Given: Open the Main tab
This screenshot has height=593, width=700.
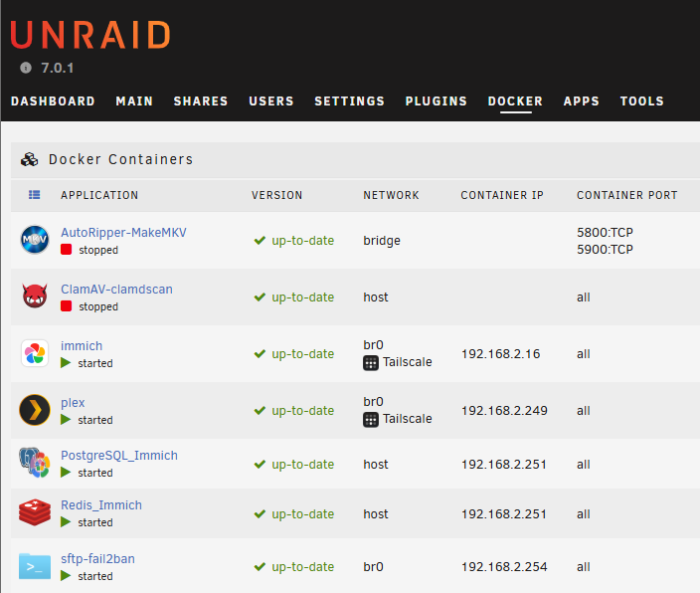Looking at the screenshot, I should pyautogui.click(x=134, y=101).
